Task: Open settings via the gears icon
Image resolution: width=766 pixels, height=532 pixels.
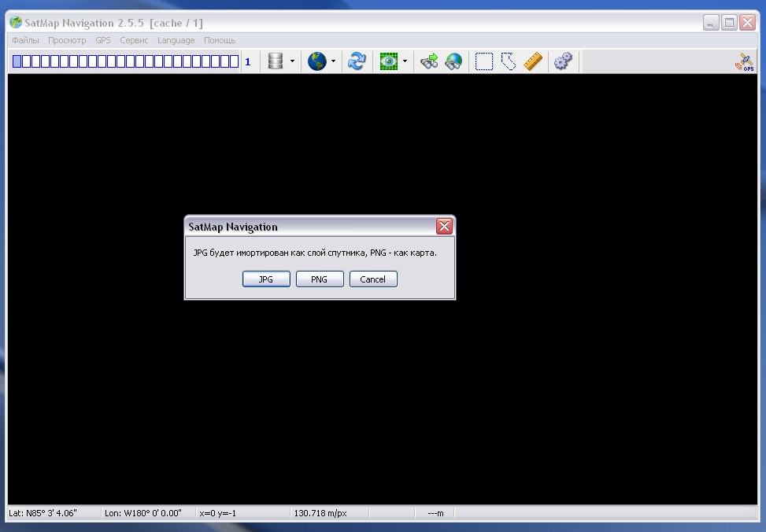Action: (563, 61)
